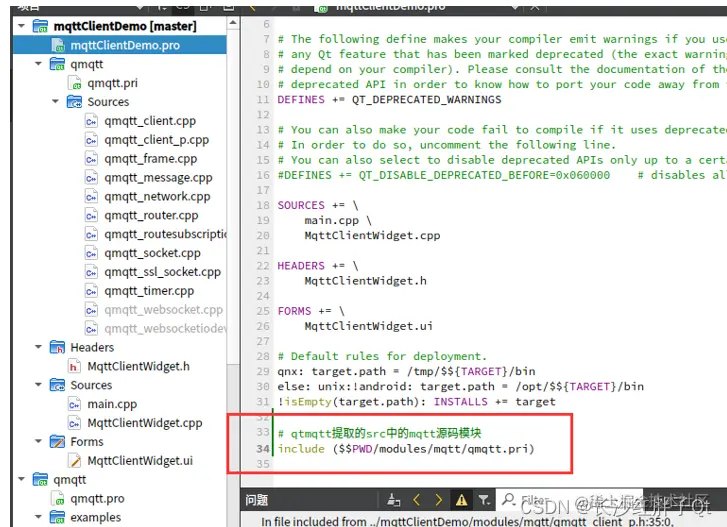Open MqttClientWidget.h header file
The height and width of the screenshot is (527, 727).
click(138, 367)
